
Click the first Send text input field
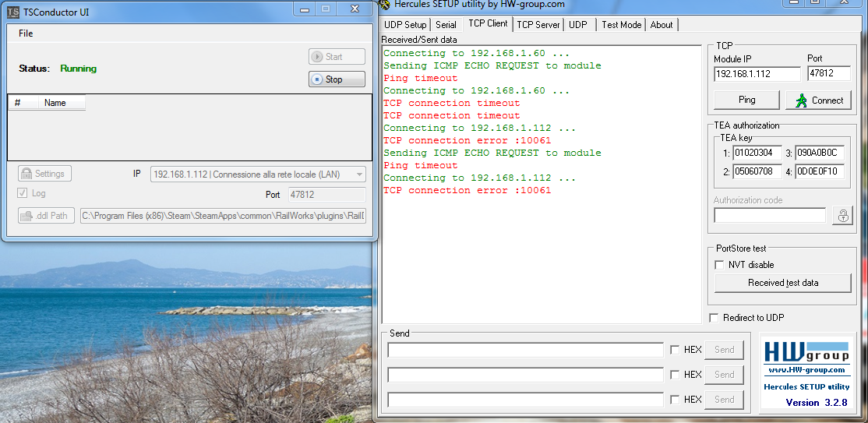click(524, 350)
